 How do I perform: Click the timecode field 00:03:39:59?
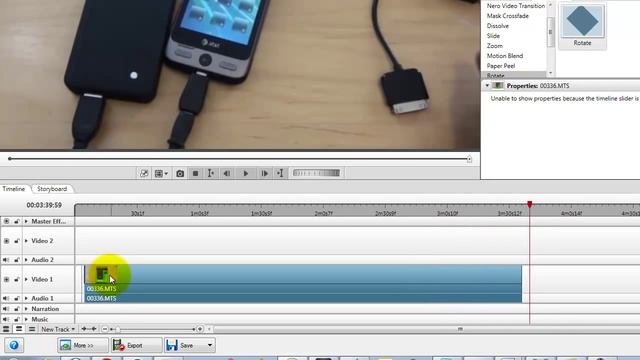coord(44,205)
